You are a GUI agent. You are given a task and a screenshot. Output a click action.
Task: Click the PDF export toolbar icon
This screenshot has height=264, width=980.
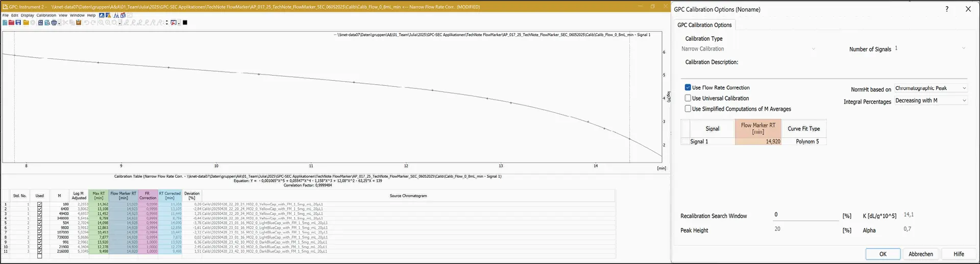(x=174, y=22)
